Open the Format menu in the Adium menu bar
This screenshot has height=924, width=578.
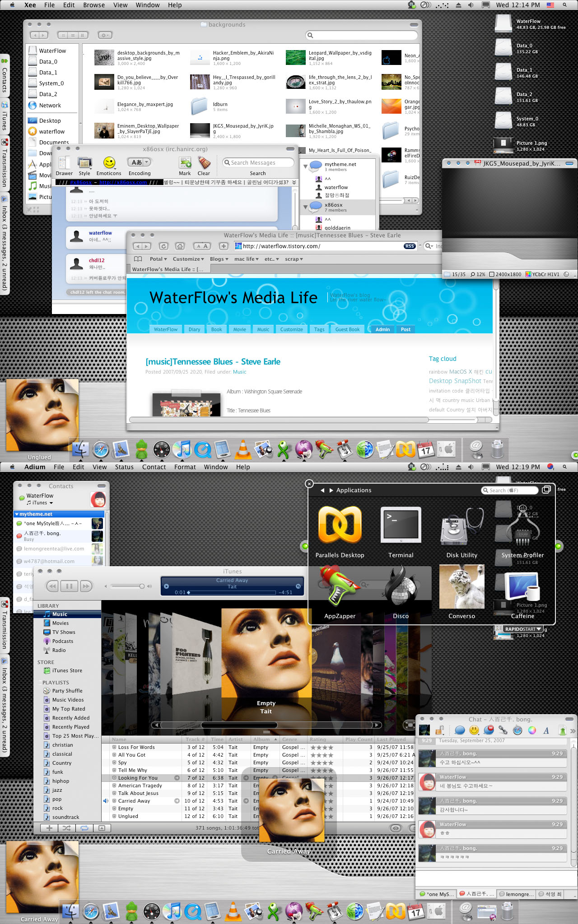tap(185, 467)
